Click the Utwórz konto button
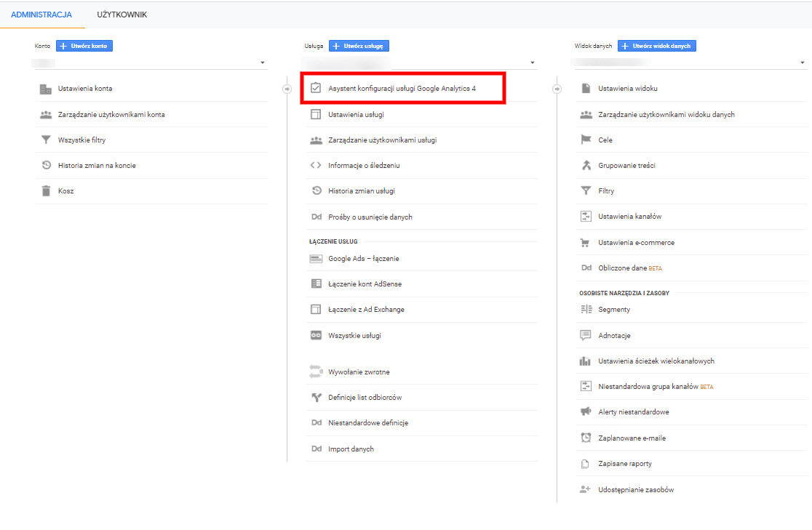This screenshot has height=530, width=812. point(84,46)
